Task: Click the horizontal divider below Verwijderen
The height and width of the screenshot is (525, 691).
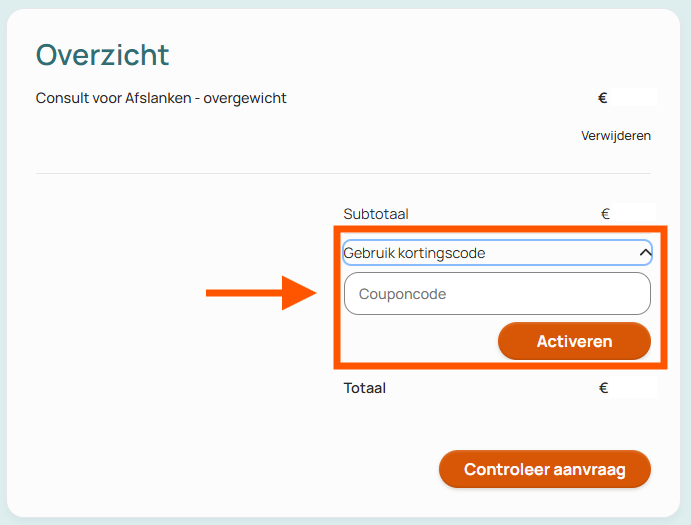Action: pyautogui.click(x=343, y=173)
